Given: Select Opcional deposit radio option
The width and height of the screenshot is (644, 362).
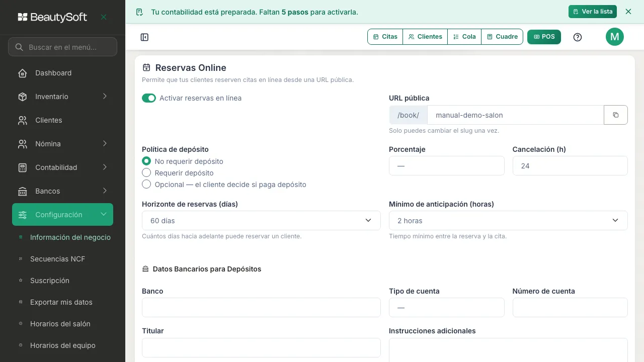Looking at the screenshot, I should 146,185.
